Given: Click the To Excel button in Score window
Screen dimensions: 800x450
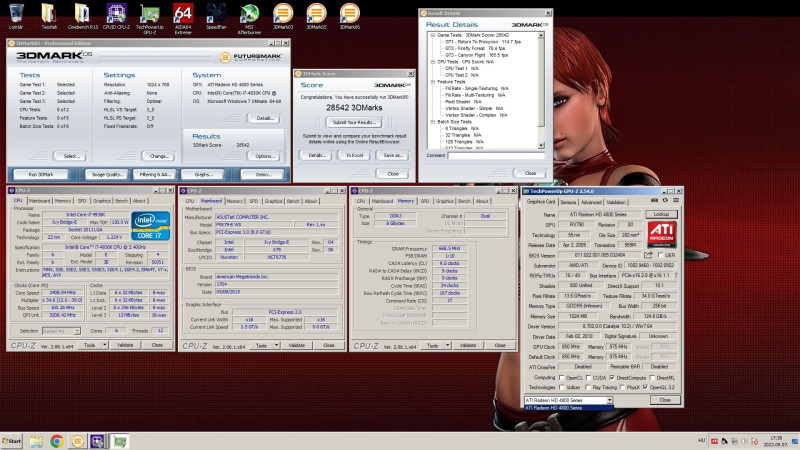Looking at the screenshot, I should coord(355,155).
